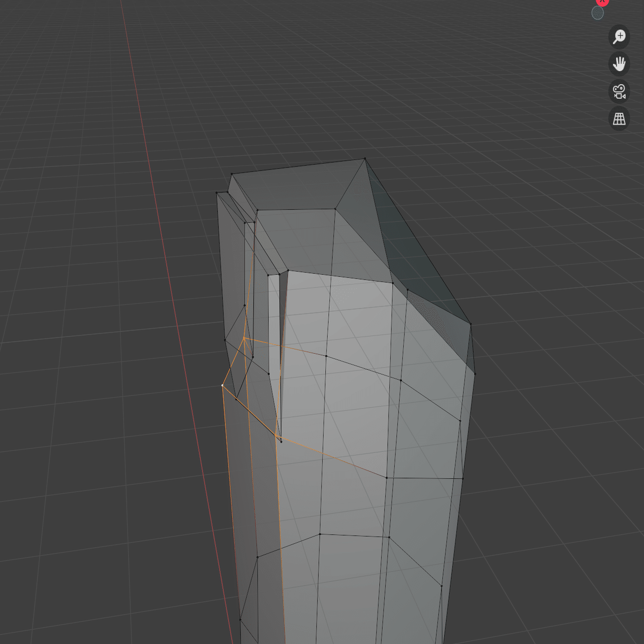Click the grey negative-axis gizmo circle

tap(598, 13)
